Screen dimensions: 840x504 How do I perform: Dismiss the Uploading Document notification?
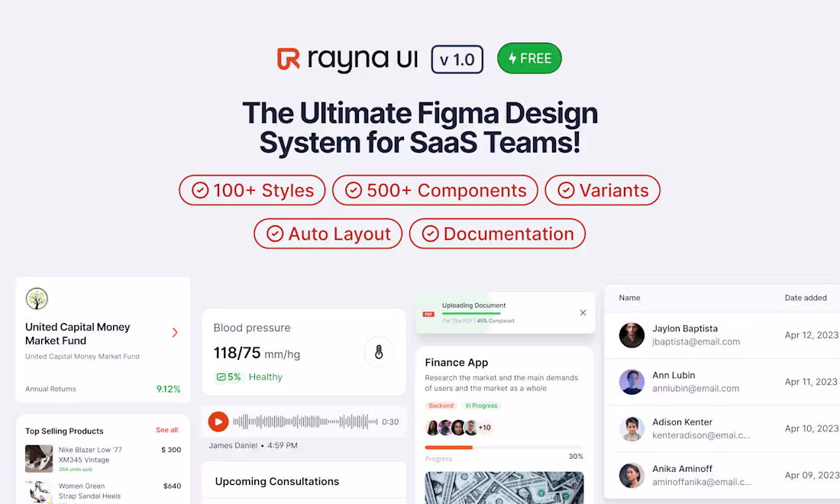pyautogui.click(x=583, y=312)
